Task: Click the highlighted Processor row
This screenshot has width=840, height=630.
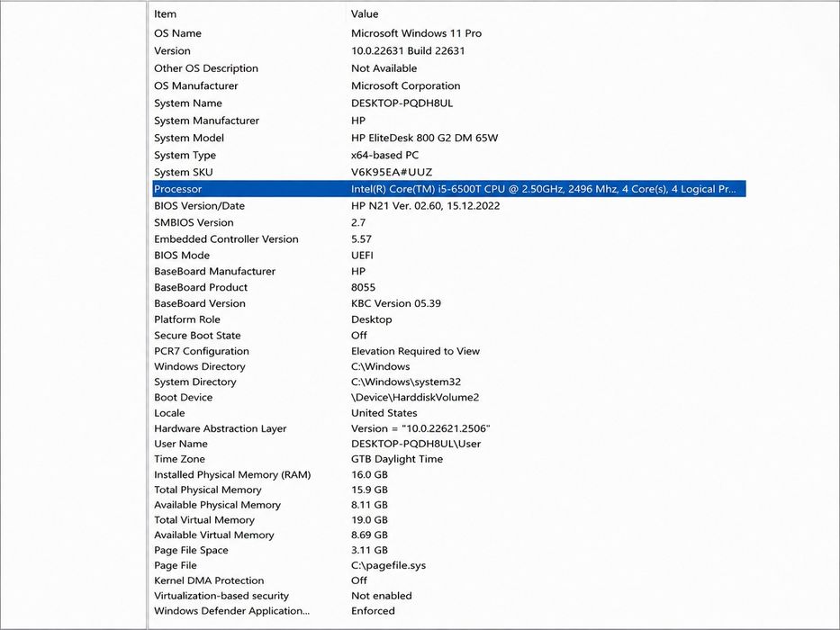Action: tap(449, 189)
